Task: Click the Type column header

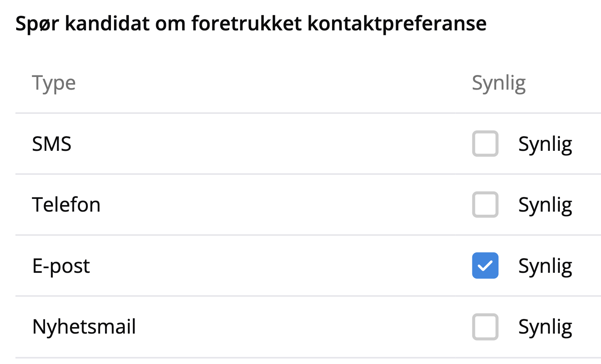Action: coord(54,83)
